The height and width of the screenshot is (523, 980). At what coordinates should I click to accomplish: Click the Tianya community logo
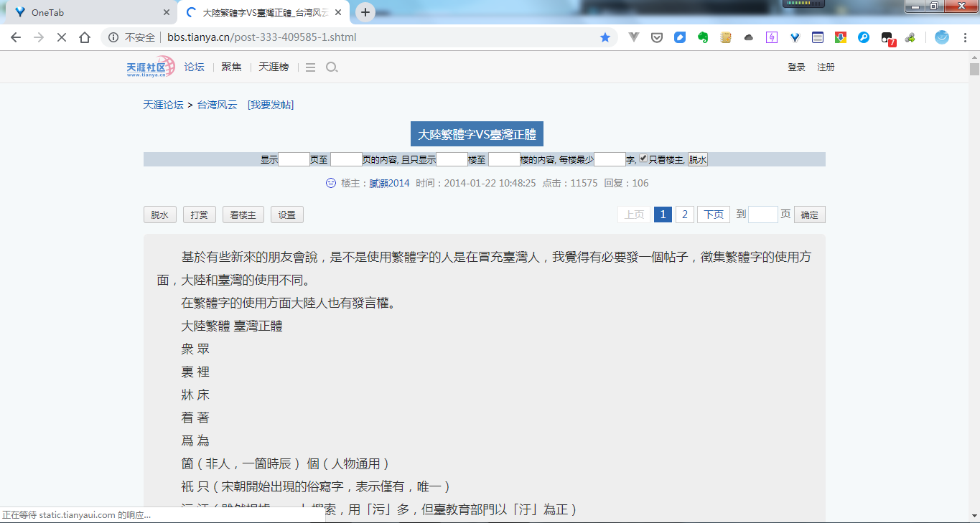(151, 67)
